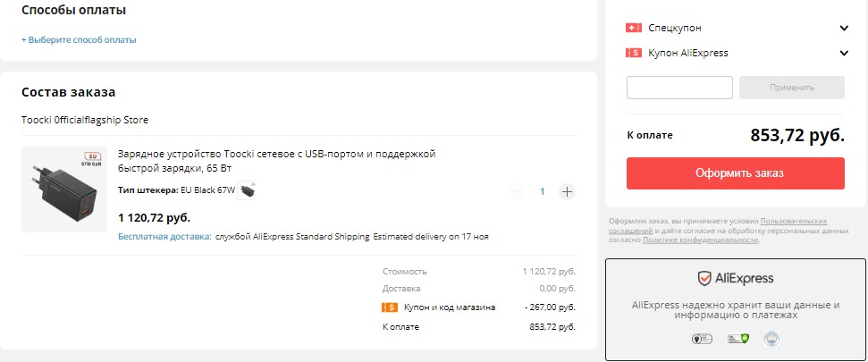Screen dimensions: 868x362
Task: Click the green shield security badge
Action: [737, 339]
